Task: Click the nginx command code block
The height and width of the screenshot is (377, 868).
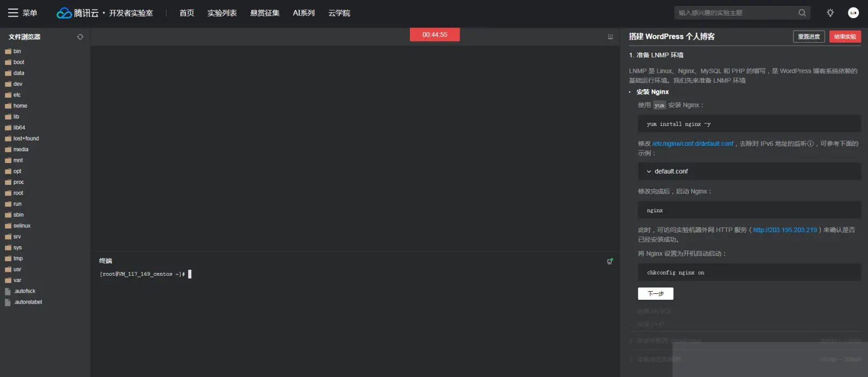Action: [749, 210]
